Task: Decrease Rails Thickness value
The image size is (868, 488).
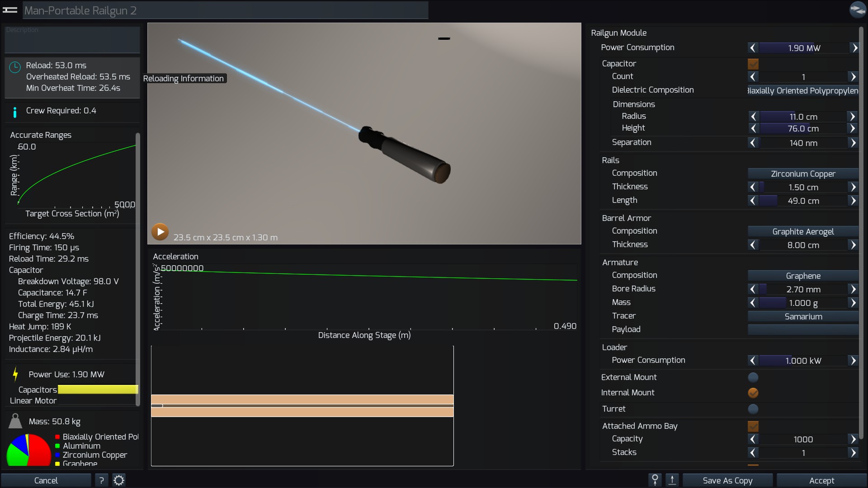Action: pos(753,187)
